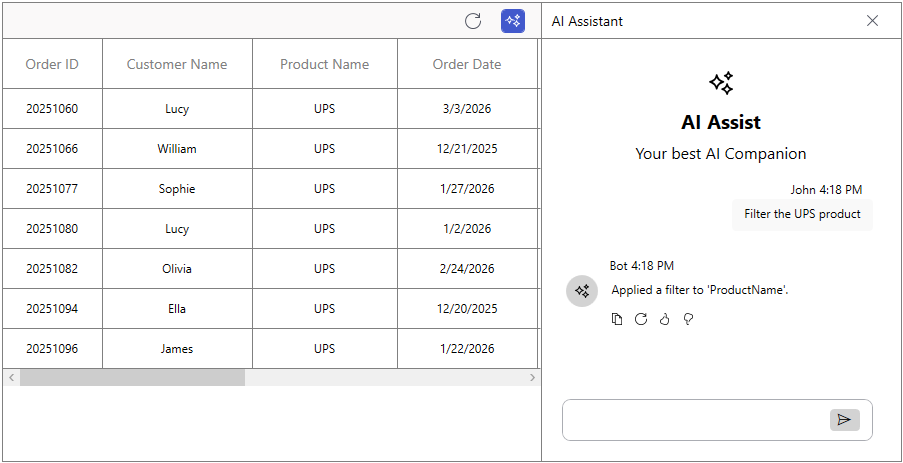
Task: Click order date 1/27/2026
Action: point(467,189)
